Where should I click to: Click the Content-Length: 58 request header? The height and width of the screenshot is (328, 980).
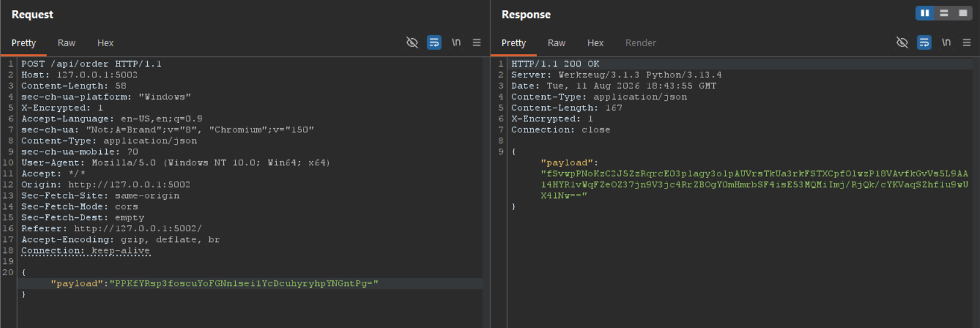74,86
